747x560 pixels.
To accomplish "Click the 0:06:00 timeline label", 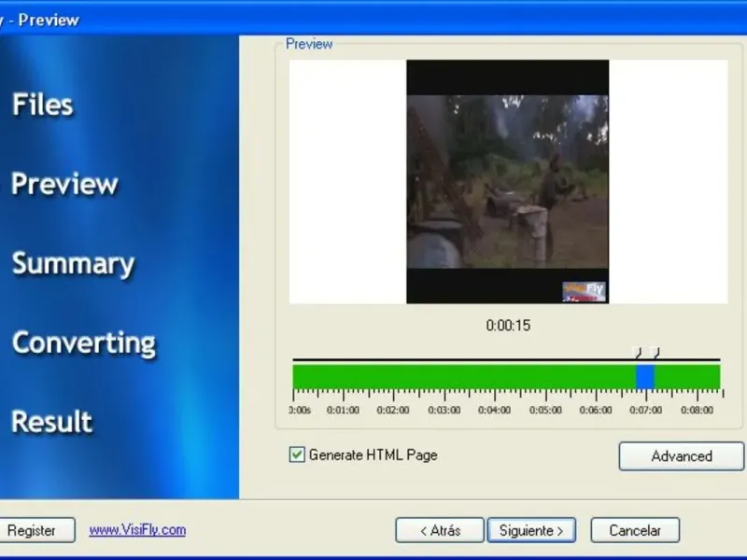I will point(596,410).
